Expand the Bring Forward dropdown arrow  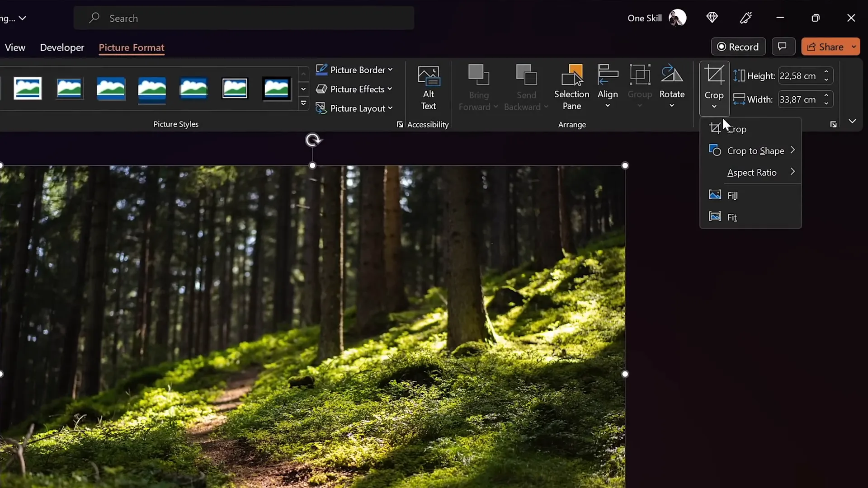(495, 107)
